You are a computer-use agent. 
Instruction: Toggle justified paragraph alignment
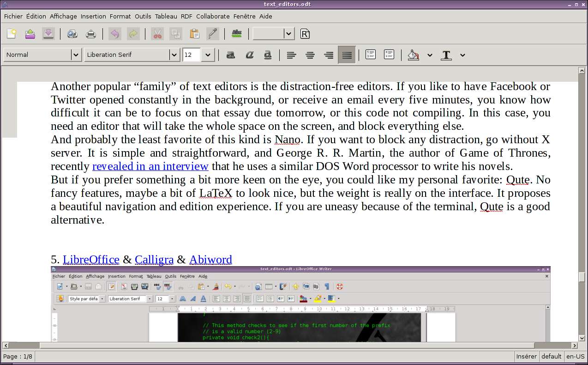click(x=347, y=55)
